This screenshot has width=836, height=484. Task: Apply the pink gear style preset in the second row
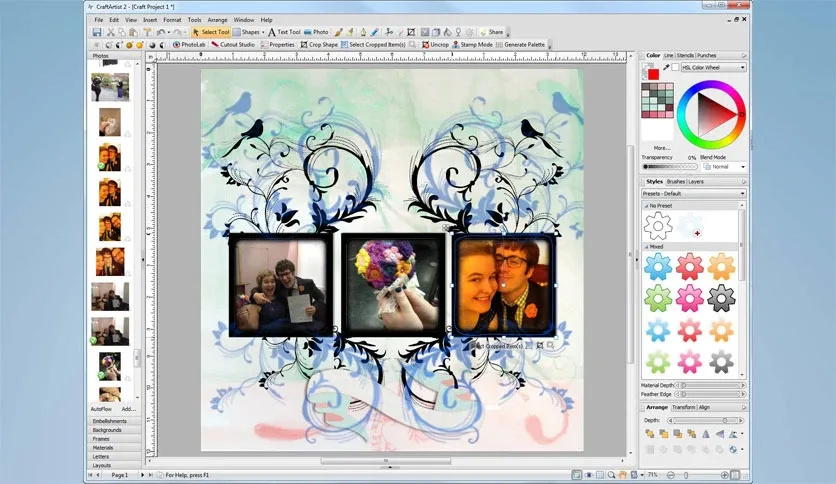[x=689, y=298]
